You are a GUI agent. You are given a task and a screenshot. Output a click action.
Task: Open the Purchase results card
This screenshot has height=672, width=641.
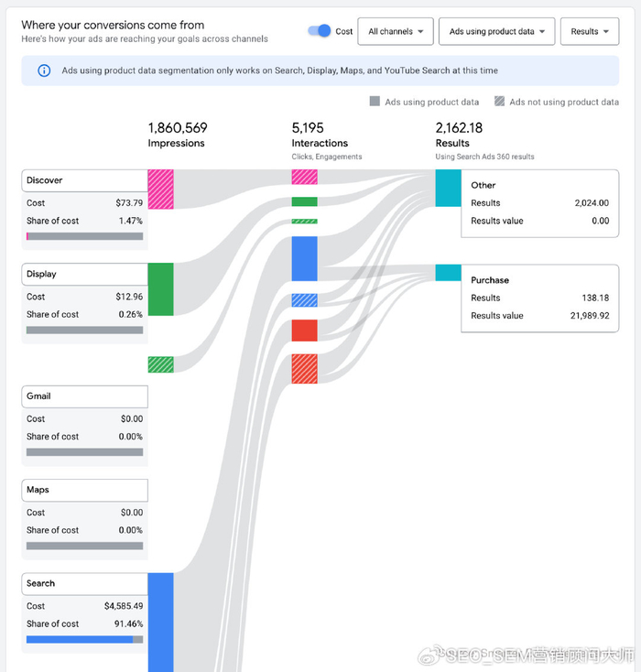point(539,298)
